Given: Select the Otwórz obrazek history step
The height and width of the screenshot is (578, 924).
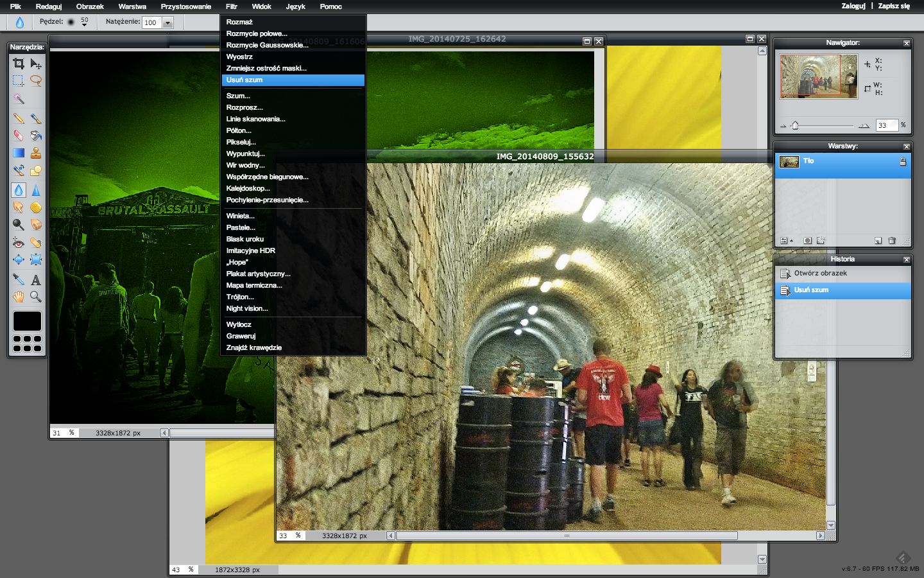Looking at the screenshot, I should pyautogui.click(x=843, y=274).
